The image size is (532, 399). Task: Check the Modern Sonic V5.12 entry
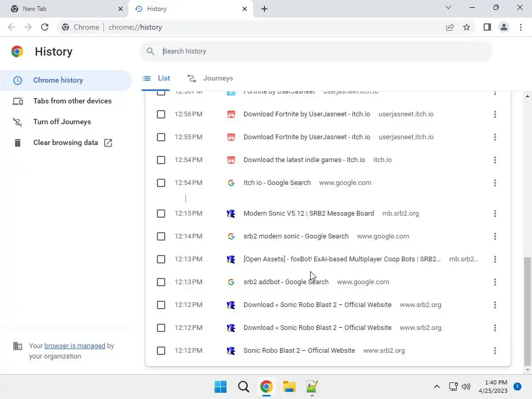pos(161,214)
